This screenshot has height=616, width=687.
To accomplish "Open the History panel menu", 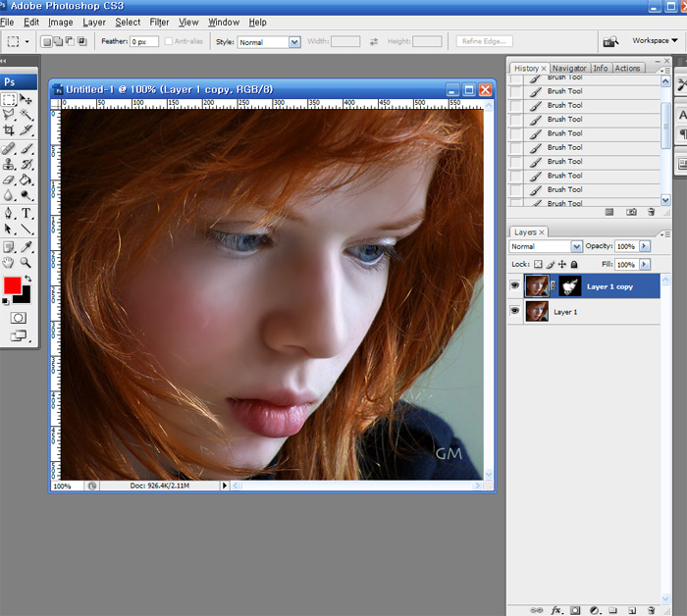I will click(x=665, y=71).
